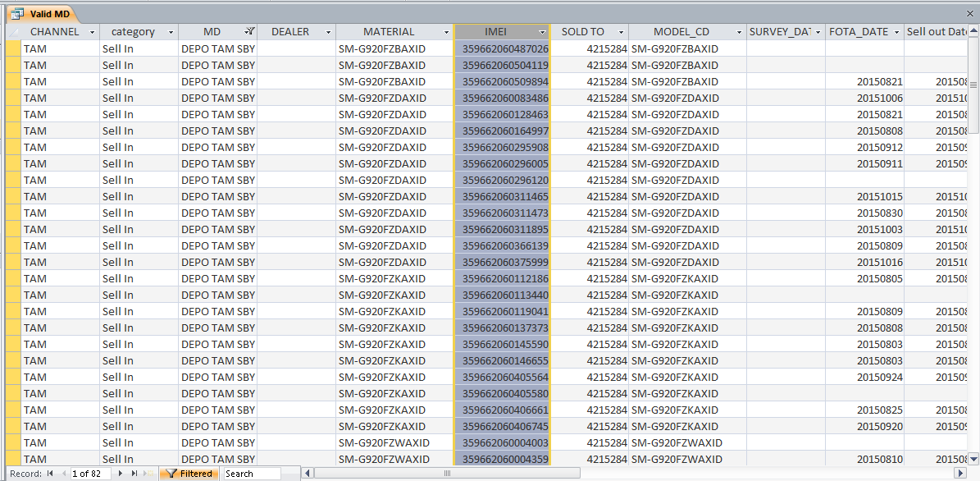
Task: Click IMEI cell 359662060296120
Action: [502, 180]
